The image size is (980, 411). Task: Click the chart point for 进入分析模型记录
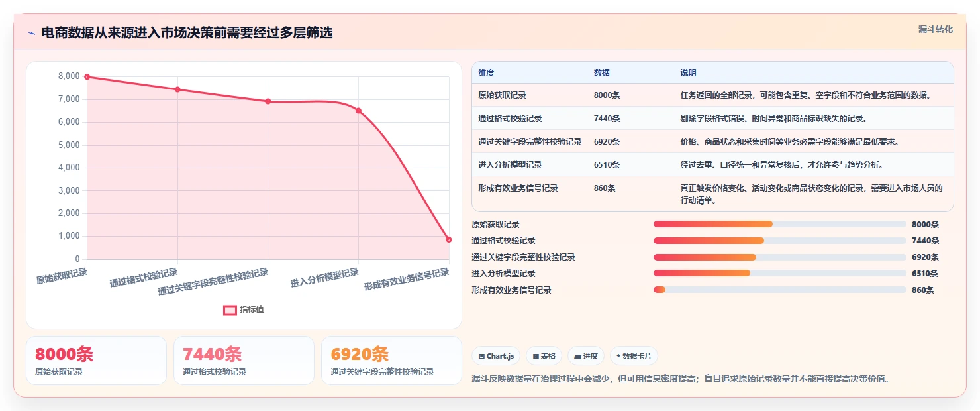358,111
